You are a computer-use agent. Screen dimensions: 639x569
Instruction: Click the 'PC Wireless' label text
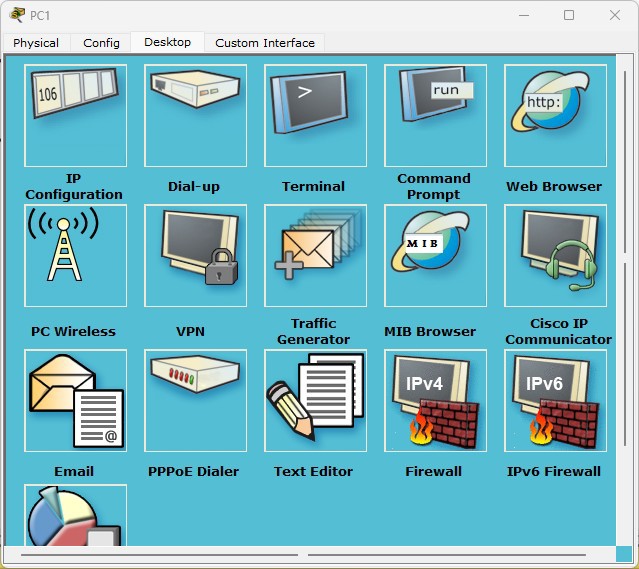[73, 331]
